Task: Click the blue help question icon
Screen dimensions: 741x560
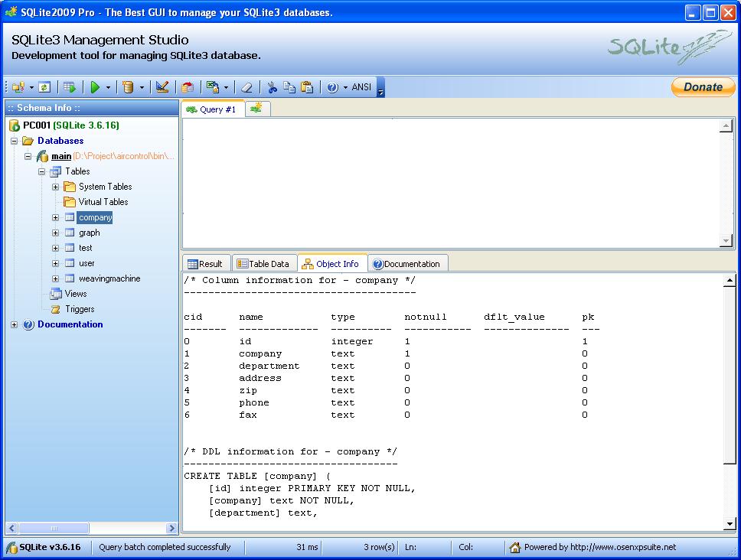Action: tap(332, 87)
